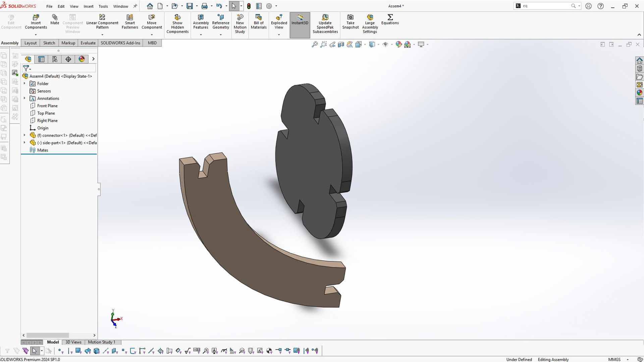Select the Motion Study 1 tab
644x362 pixels.
[x=101, y=342]
